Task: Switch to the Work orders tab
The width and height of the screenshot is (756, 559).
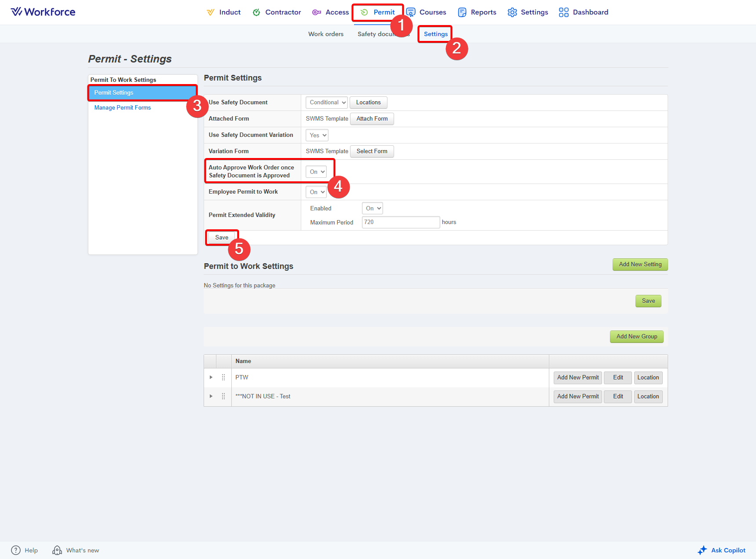Action: [x=325, y=34]
